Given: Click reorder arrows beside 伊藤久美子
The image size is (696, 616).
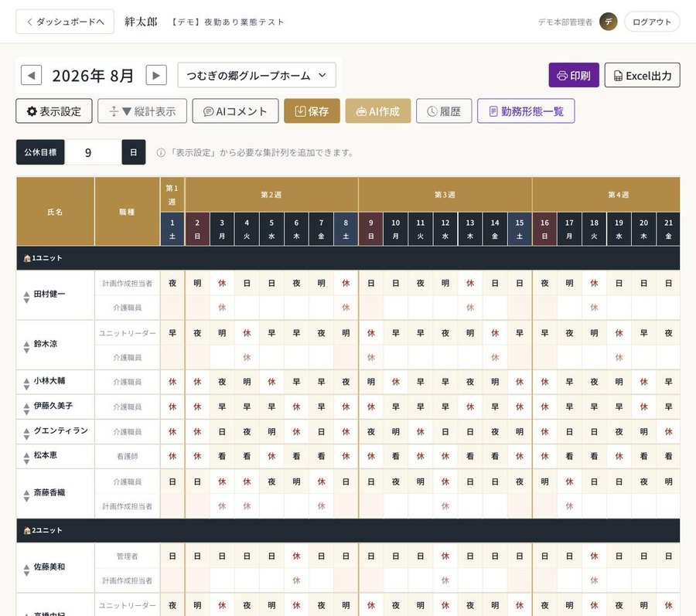Looking at the screenshot, I should click(x=26, y=410).
